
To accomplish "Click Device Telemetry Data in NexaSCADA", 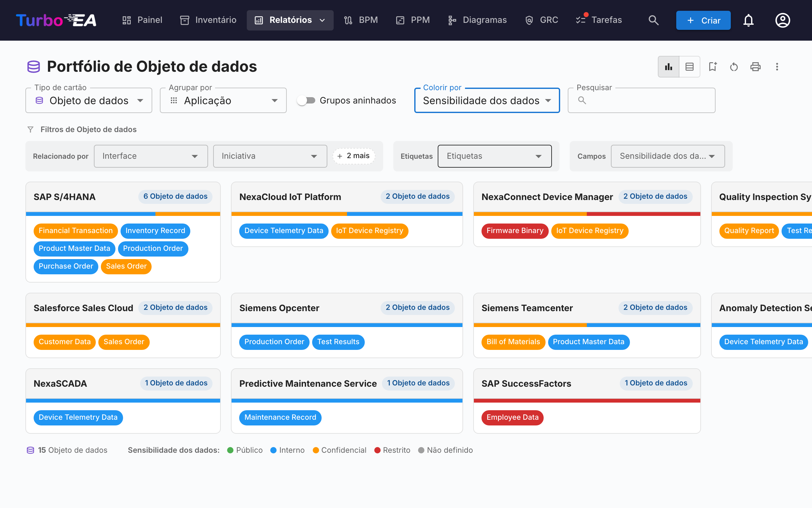I will click(x=78, y=418).
